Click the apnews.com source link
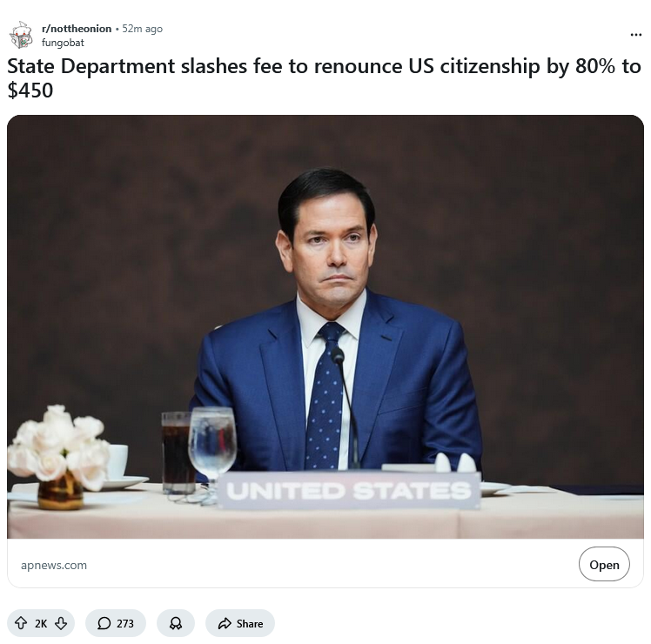 click(54, 565)
